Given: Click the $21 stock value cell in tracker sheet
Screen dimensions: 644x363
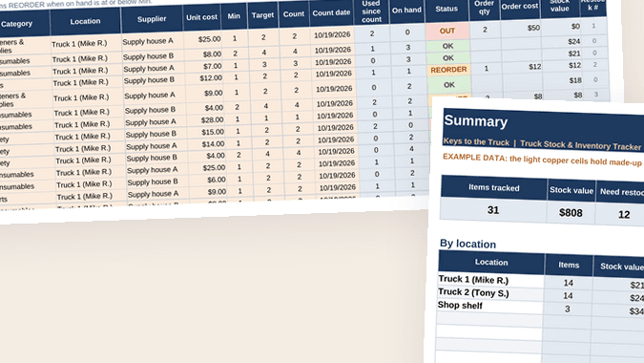Looking at the screenshot, I should tap(562, 53).
